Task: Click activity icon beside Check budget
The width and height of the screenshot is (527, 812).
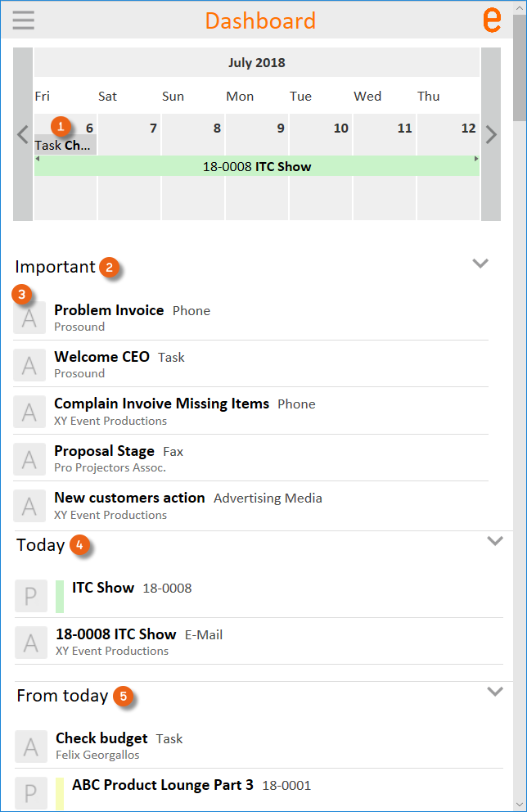Action: click(x=31, y=747)
